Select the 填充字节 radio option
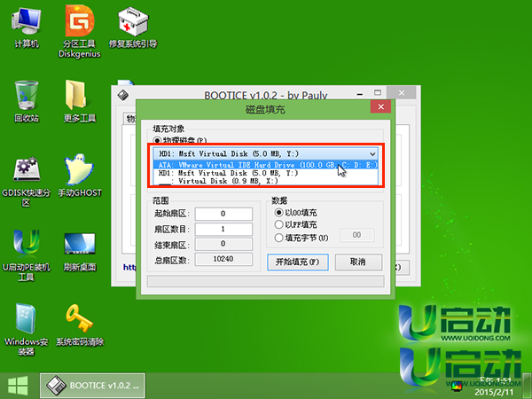532x399 pixels. [278, 238]
